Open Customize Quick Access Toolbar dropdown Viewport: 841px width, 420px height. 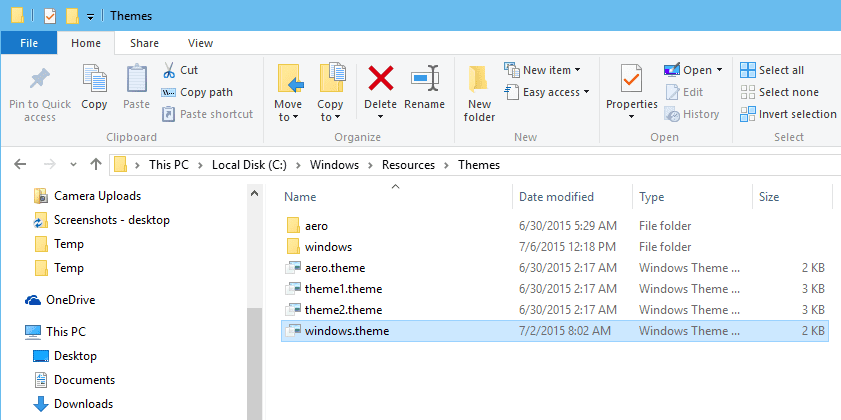point(90,17)
